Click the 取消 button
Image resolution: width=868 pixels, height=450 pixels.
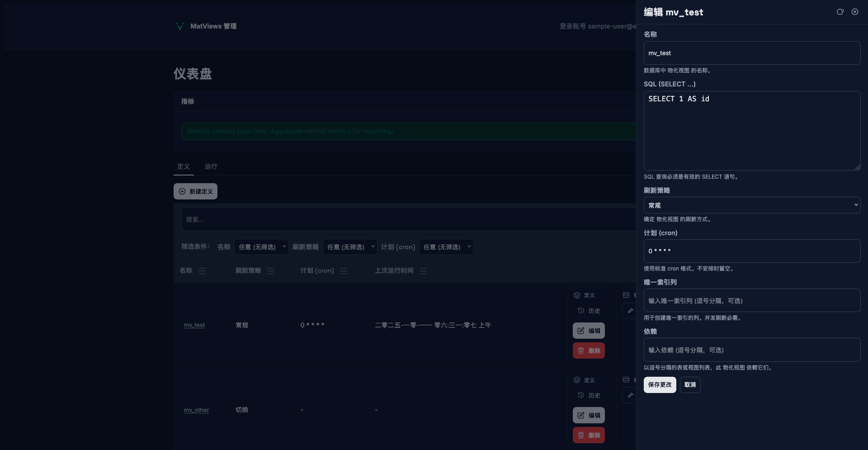tap(690, 385)
